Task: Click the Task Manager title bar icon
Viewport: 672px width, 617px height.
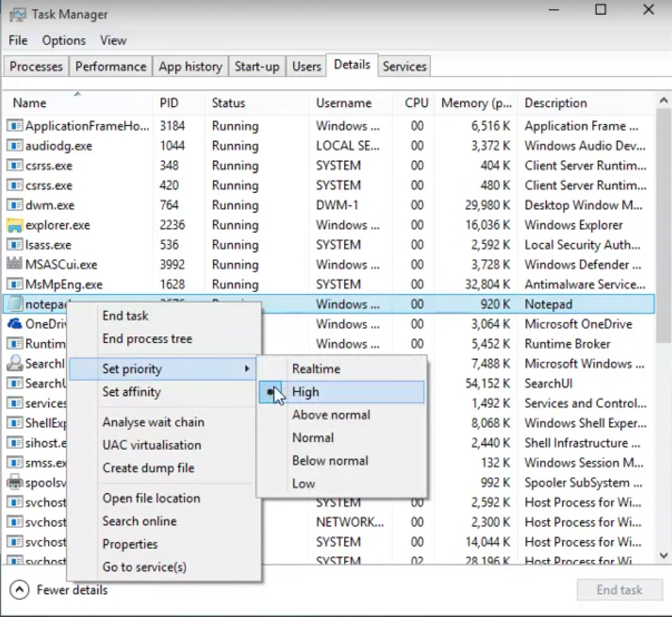Action: pos(17,15)
